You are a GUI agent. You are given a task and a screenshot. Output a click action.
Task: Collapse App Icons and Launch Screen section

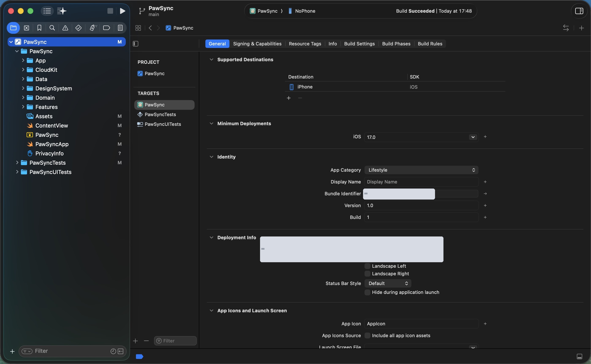211,311
